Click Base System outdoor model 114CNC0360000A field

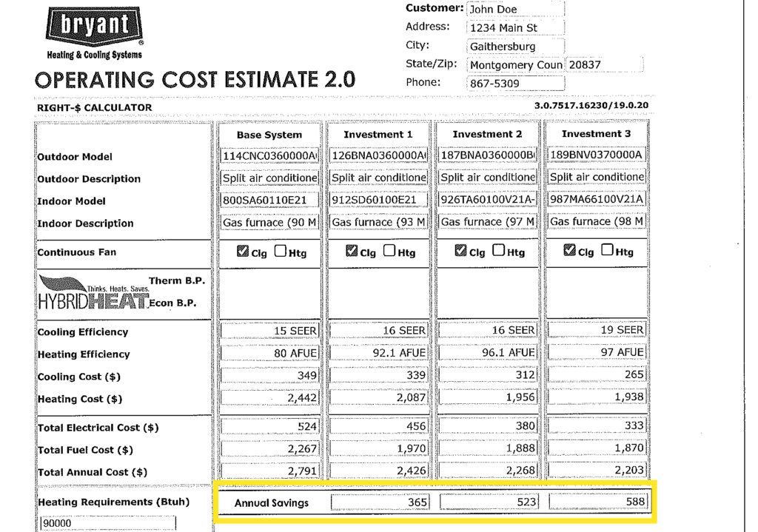(x=269, y=155)
